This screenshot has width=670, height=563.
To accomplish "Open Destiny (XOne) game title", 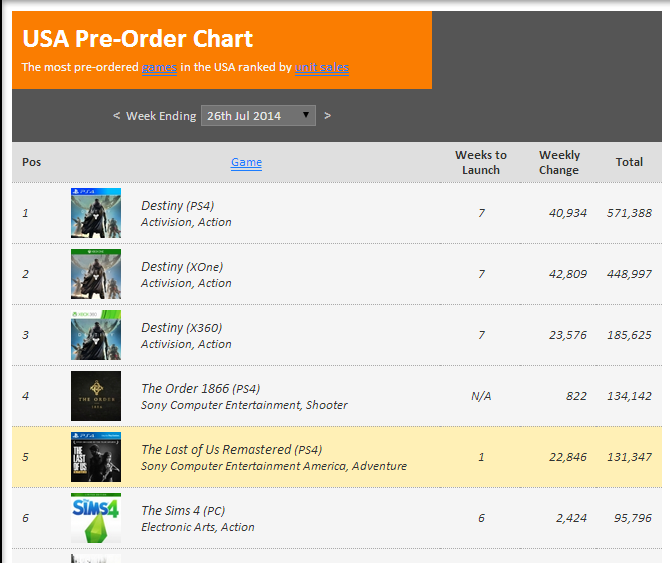I will pyautogui.click(x=182, y=267).
